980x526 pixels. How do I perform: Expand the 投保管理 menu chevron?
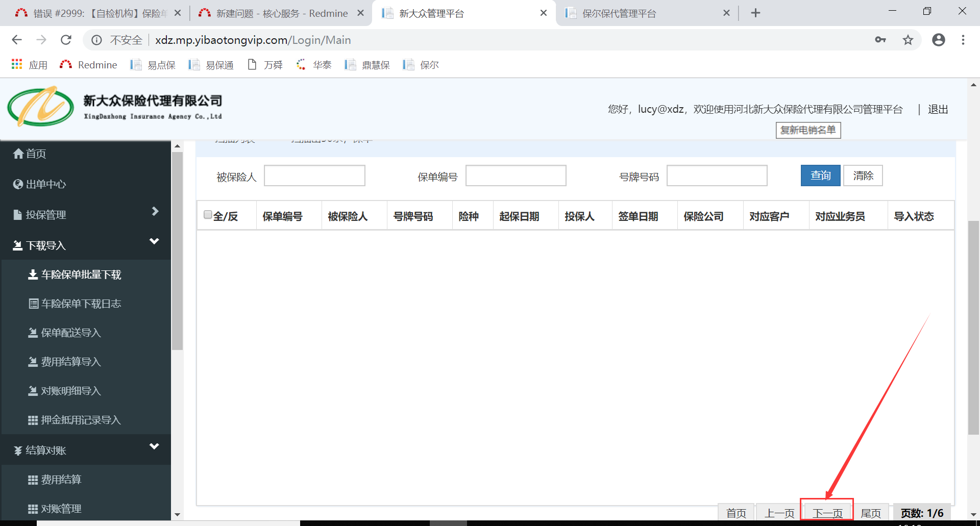(155, 211)
